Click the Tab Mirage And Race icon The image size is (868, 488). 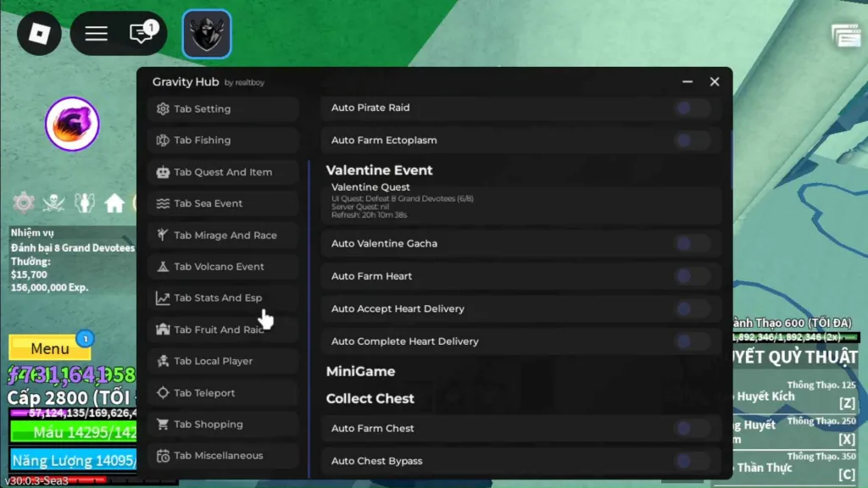click(x=163, y=236)
